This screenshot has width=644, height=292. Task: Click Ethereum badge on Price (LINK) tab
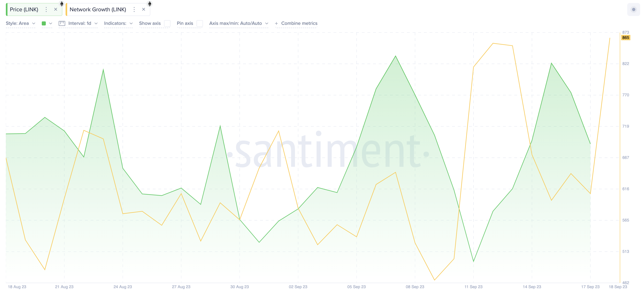point(62,4)
